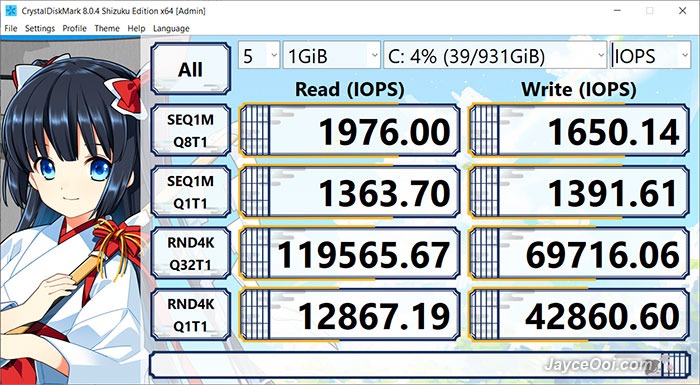Run all benchmarks with the All button
This screenshot has width=700, height=385.
coord(191,69)
